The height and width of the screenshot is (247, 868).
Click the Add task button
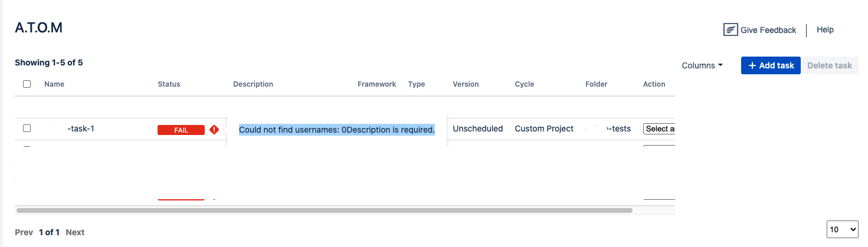(771, 65)
